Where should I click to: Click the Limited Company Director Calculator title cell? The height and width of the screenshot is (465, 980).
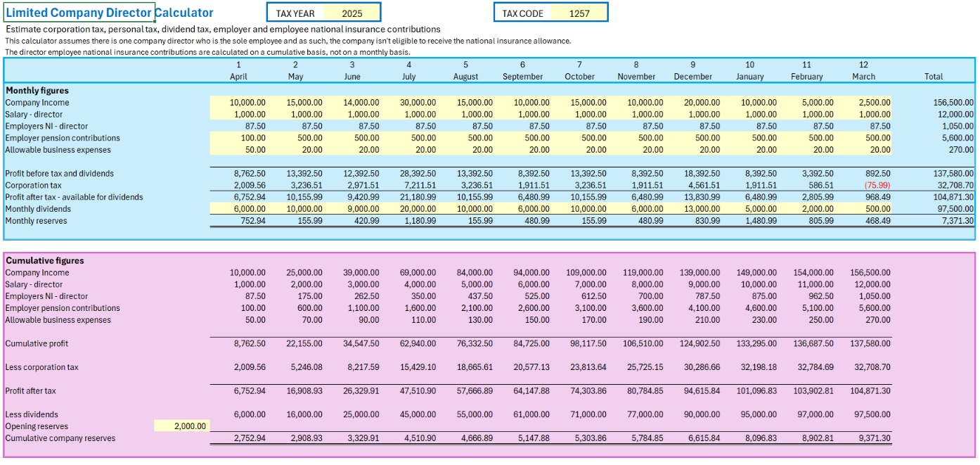tap(79, 13)
